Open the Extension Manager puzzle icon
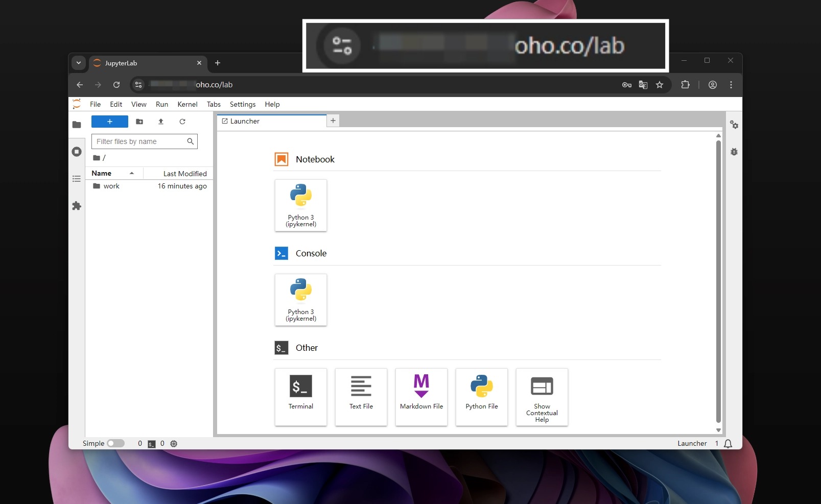 click(x=77, y=206)
